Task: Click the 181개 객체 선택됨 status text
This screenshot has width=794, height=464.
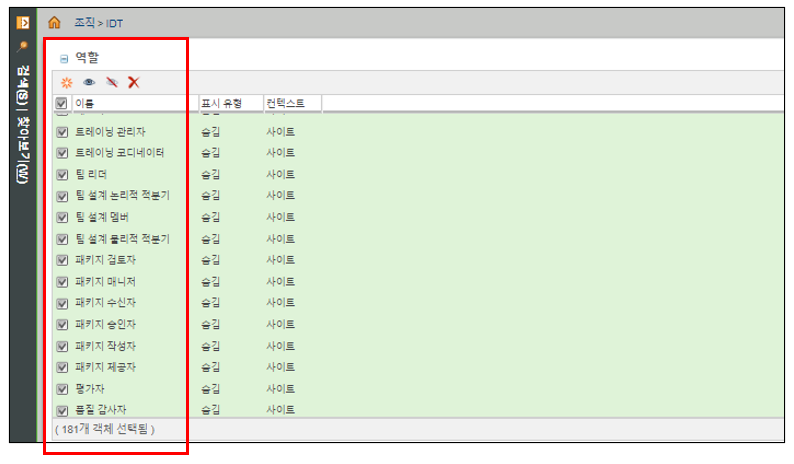Action: click(x=105, y=430)
